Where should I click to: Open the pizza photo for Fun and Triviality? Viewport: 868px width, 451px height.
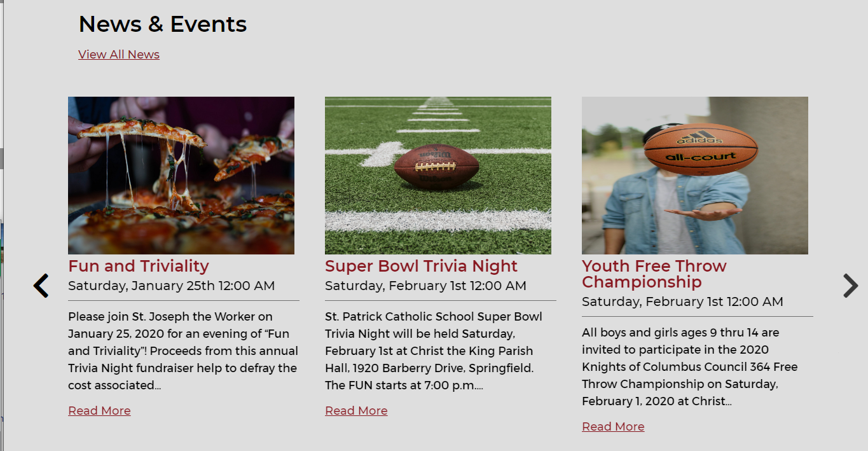181,176
